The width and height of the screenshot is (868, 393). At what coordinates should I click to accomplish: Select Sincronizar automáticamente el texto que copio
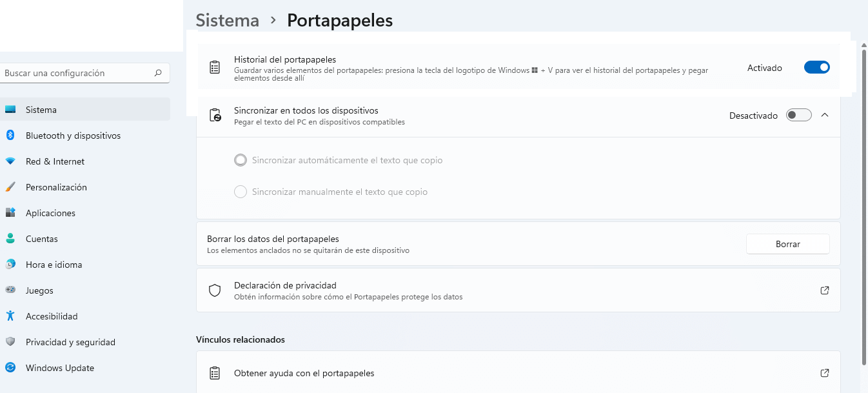click(339, 160)
